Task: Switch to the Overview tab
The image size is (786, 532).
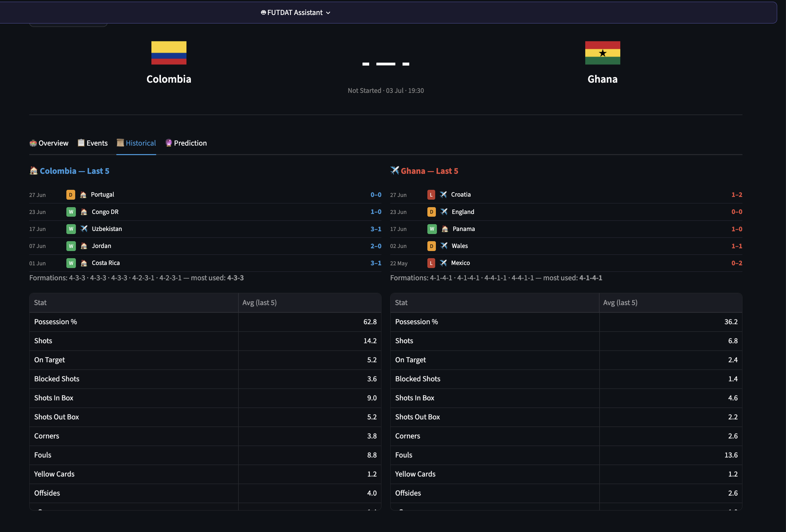Action: point(49,143)
